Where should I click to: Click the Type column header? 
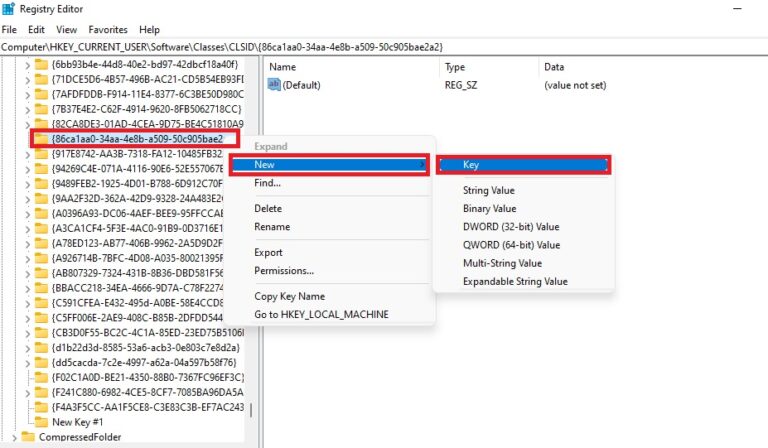455,67
